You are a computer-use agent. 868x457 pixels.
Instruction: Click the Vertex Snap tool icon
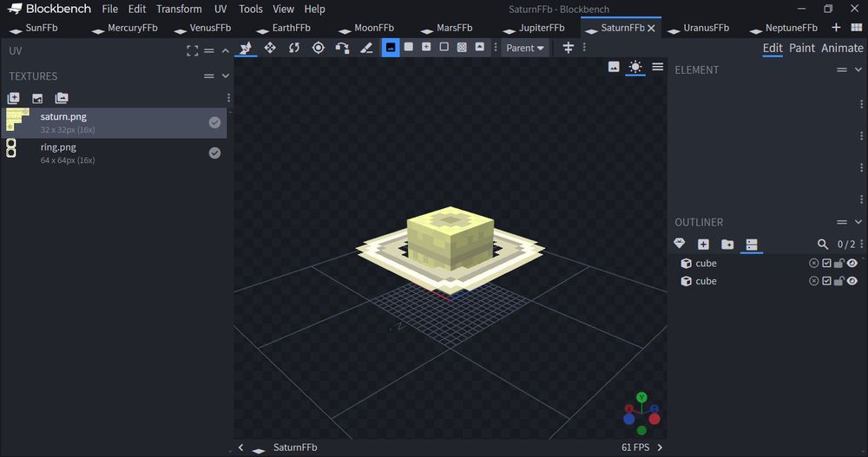pyautogui.click(x=343, y=48)
